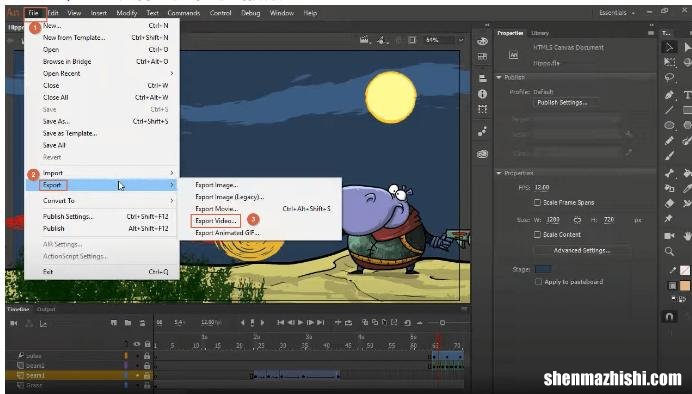Collapse the Publish section
Screen dimensions: 692x394
point(499,77)
